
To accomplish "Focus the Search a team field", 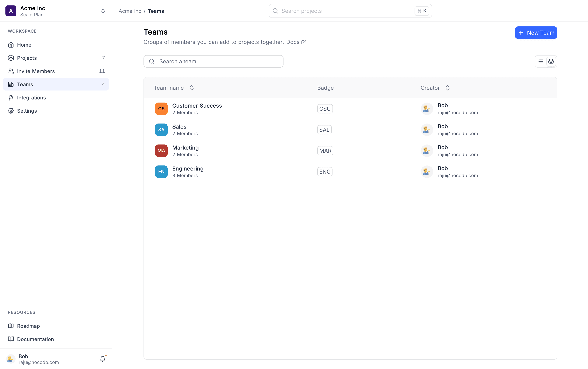I will pos(213,61).
